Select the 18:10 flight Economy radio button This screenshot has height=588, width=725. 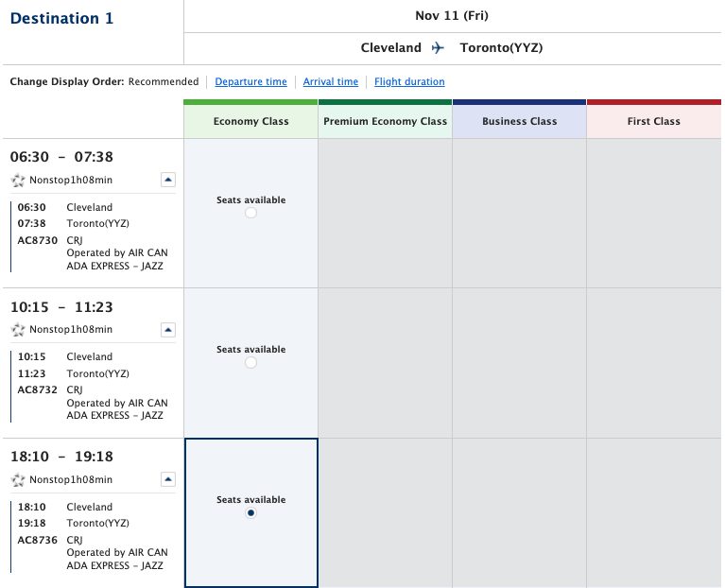250,513
